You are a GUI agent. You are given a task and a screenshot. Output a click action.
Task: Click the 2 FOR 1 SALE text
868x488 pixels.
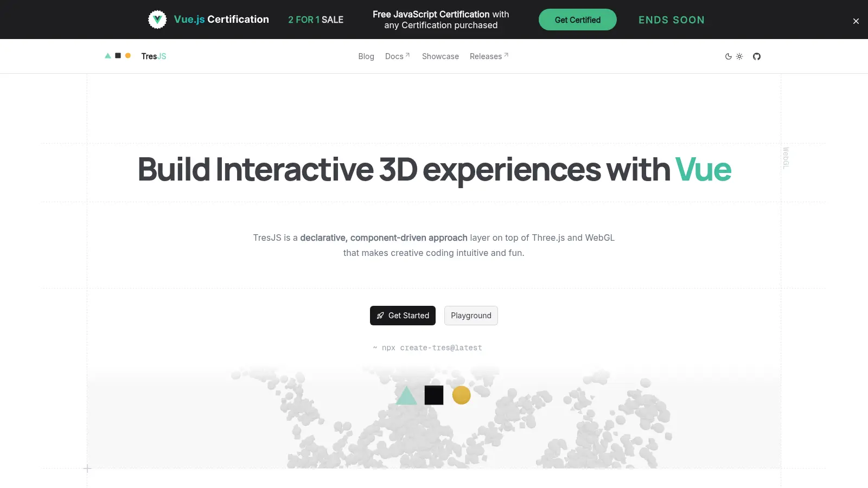click(316, 20)
